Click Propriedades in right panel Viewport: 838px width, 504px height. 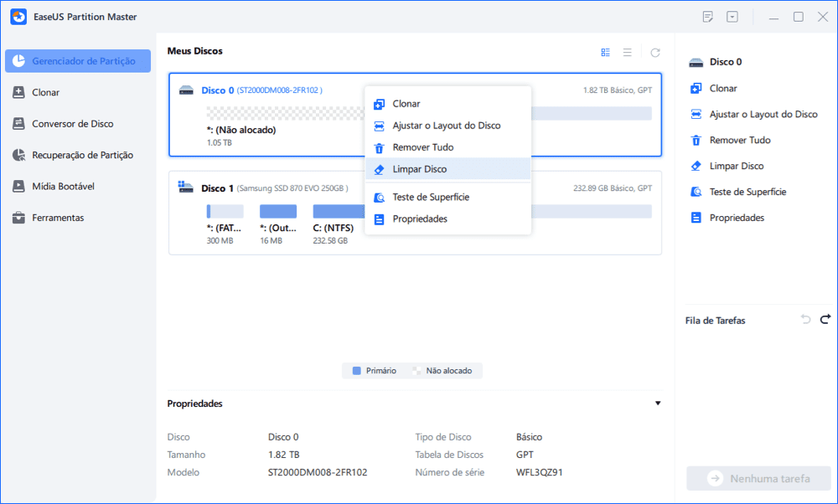click(737, 218)
